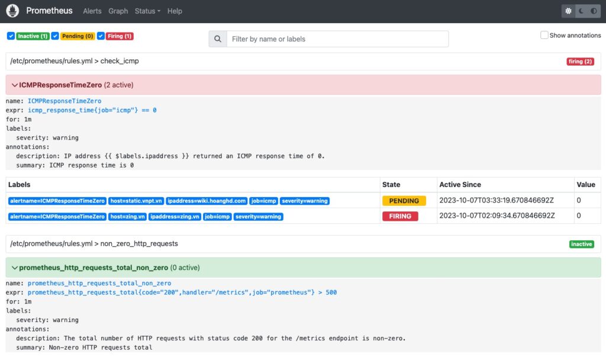Click the Firing (1) red badge
The height and width of the screenshot is (364, 606).
point(120,36)
